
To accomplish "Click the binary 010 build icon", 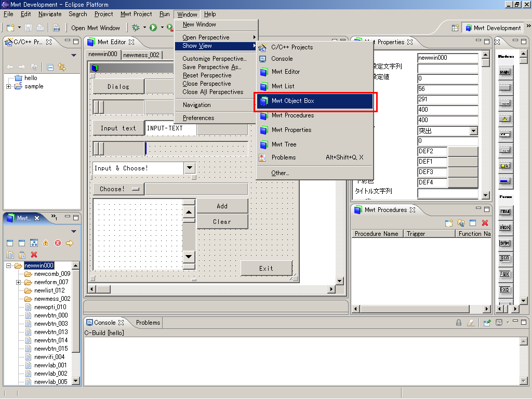I will (56, 28).
